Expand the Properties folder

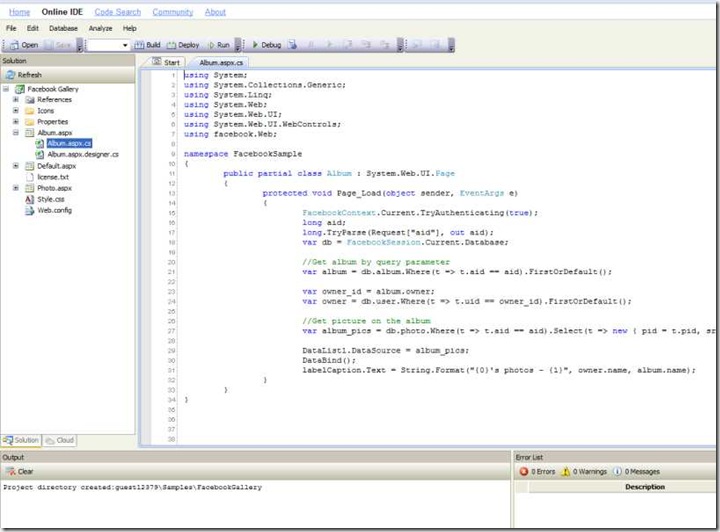click(x=16, y=121)
